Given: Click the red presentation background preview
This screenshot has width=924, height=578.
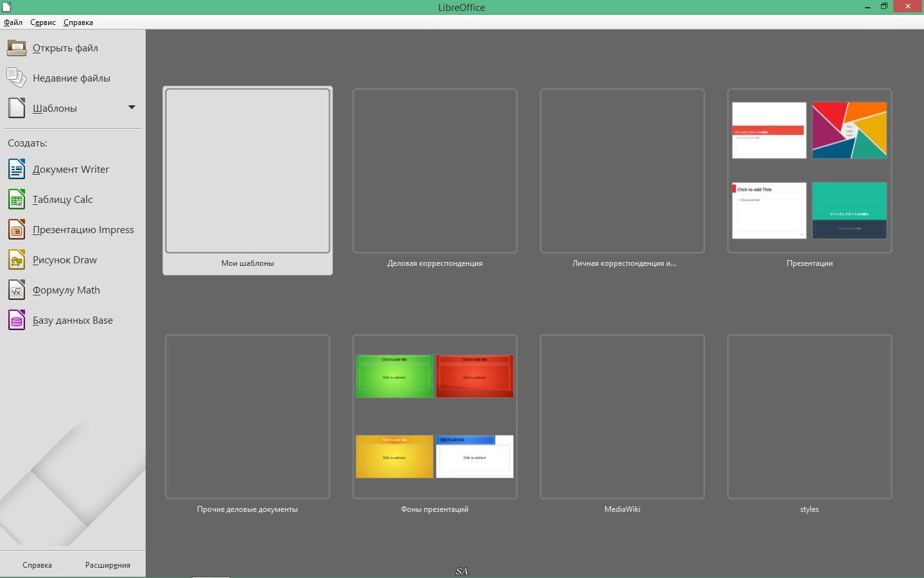Looking at the screenshot, I should [475, 376].
